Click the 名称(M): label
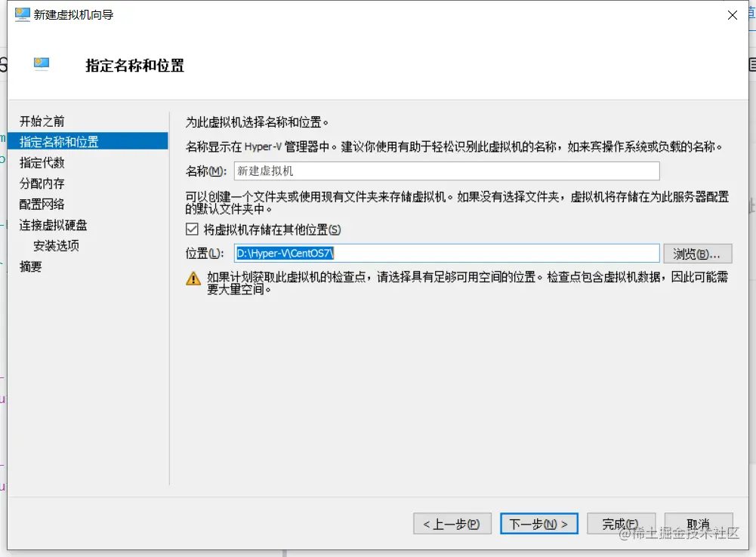Screen dimensions: 756x557 (206, 171)
